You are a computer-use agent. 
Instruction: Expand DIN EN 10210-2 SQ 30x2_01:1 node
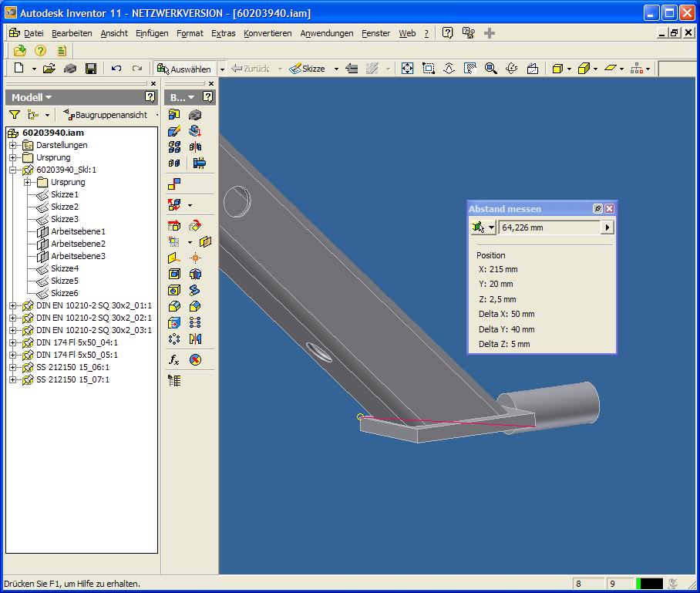(x=13, y=305)
